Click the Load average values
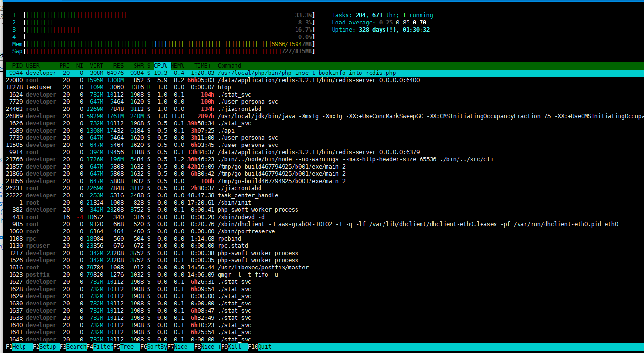 point(403,23)
